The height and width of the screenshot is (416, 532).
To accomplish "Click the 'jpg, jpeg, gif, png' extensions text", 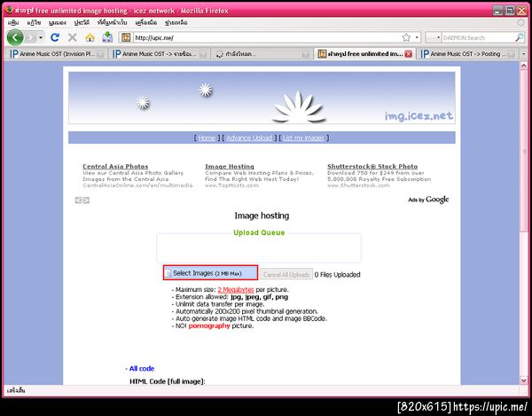I will (259, 297).
